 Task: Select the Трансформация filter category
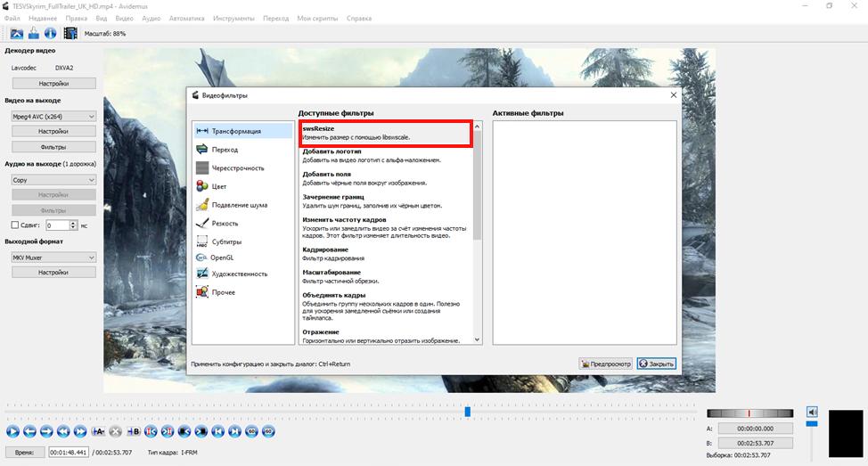(243, 131)
